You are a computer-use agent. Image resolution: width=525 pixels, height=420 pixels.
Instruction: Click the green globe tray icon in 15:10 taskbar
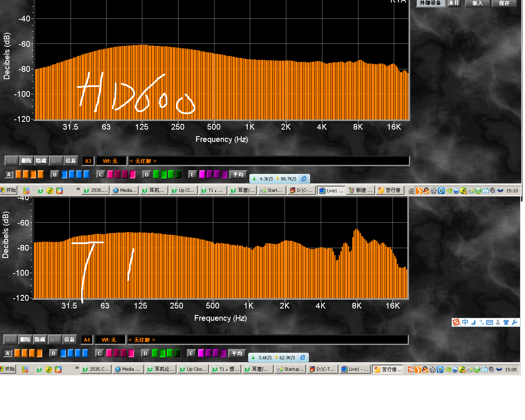pos(478,191)
